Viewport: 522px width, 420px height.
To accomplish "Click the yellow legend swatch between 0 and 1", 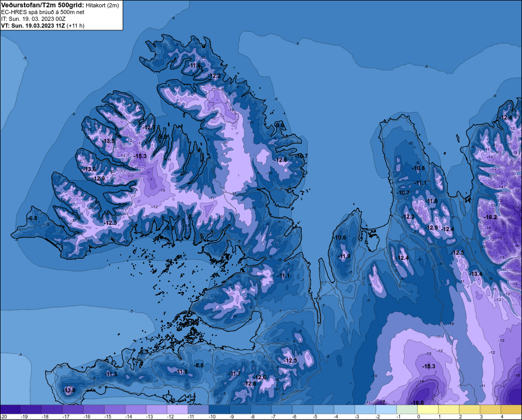I will click(x=428, y=410).
